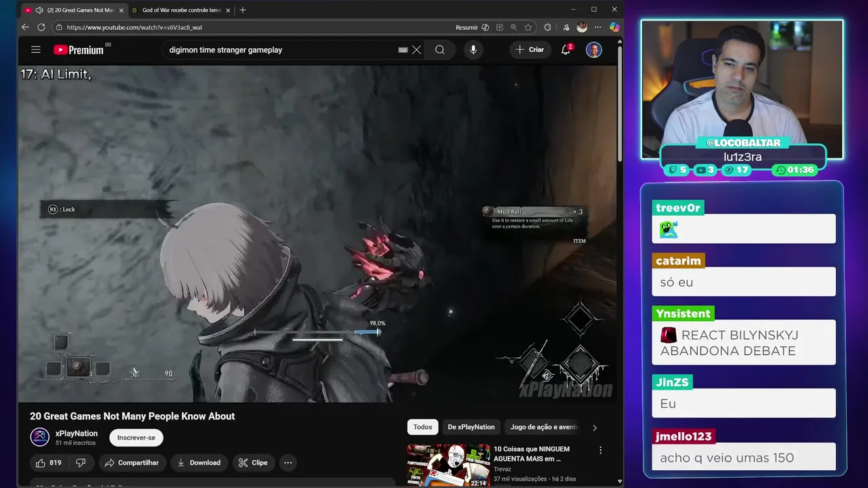This screenshot has height=488, width=868.
Task: Click the split screen icon in address bar
Action: tap(500, 27)
